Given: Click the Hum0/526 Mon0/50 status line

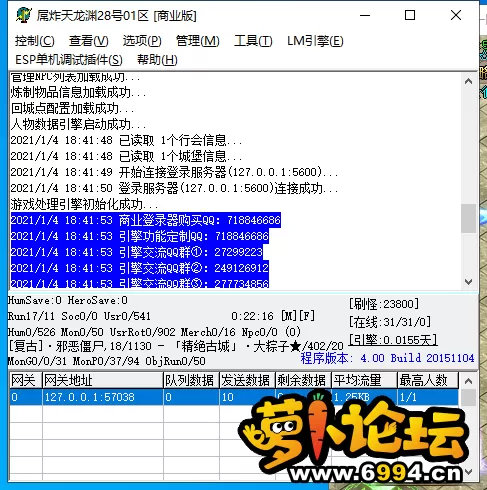Looking at the screenshot, I should [x=154, y=332].
